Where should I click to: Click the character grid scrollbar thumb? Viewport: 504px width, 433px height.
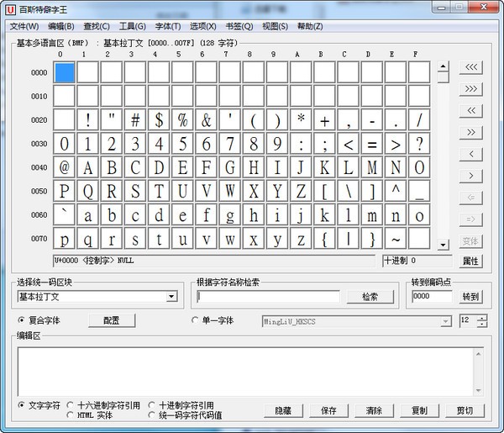443,77
